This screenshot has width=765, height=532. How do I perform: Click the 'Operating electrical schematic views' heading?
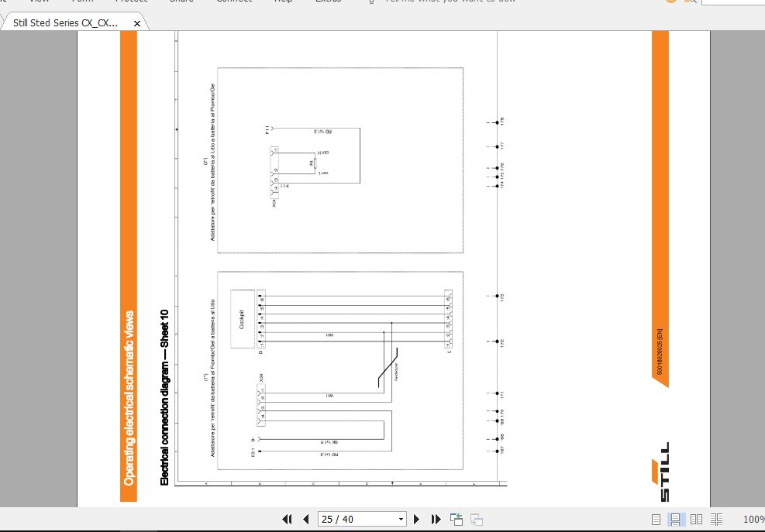[129, 398]
